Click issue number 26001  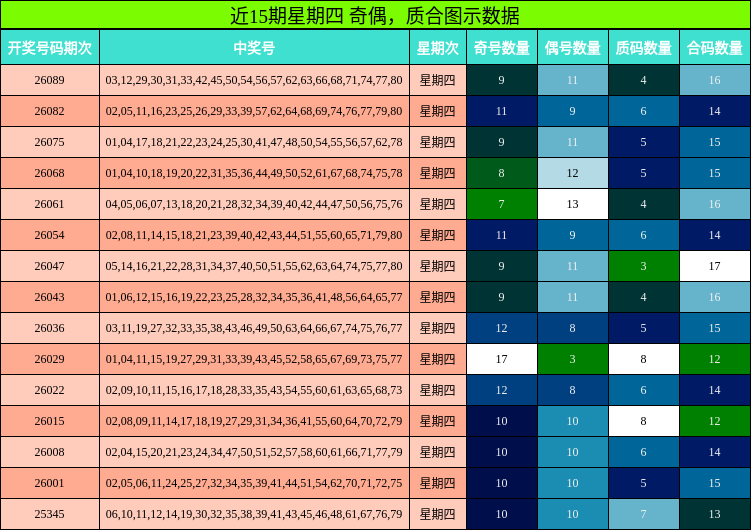pos(49,483)
